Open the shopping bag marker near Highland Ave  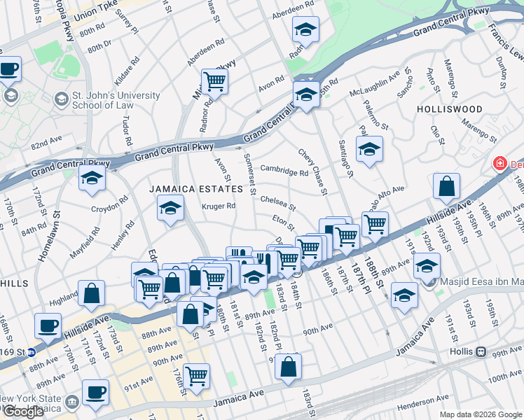92,295
